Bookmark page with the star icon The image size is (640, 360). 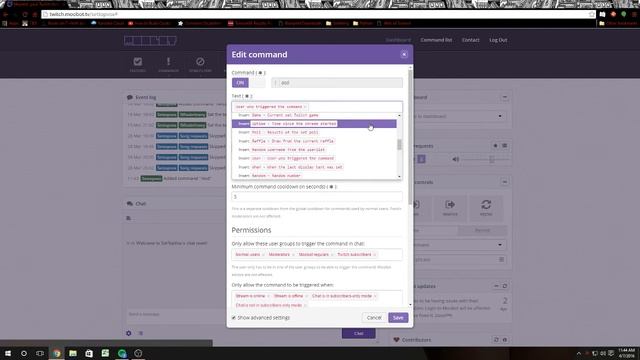point(591,14)
